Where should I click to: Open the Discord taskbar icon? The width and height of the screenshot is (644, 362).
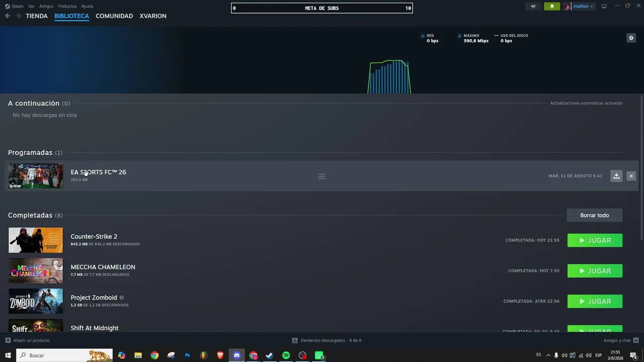(x=236, y=355)
